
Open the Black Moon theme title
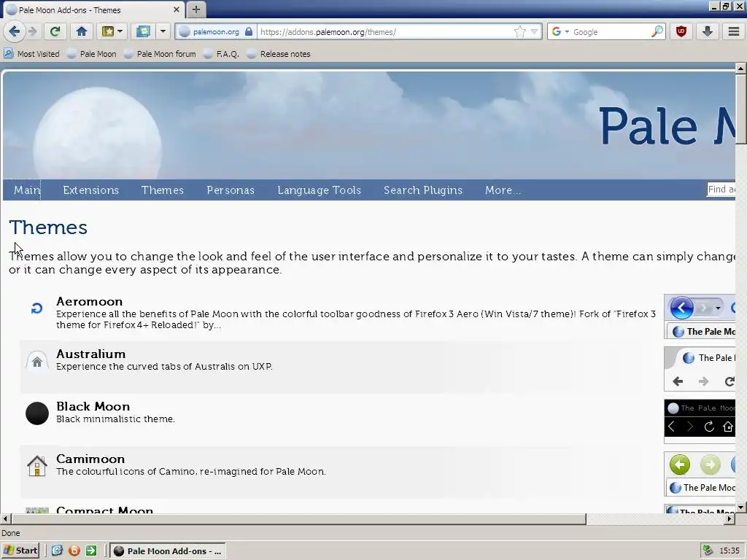point(93,406)
